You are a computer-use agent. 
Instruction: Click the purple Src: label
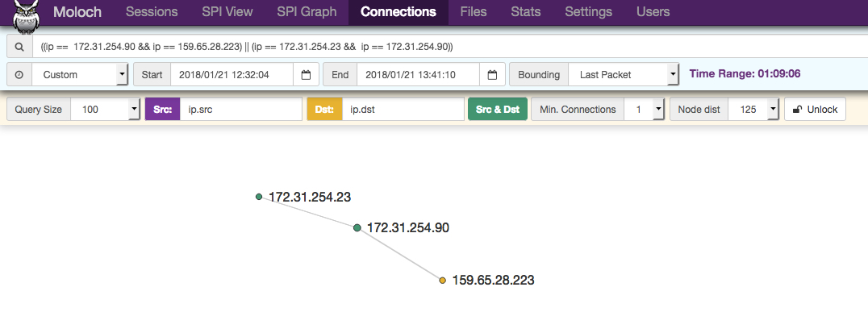pos(162,110)
